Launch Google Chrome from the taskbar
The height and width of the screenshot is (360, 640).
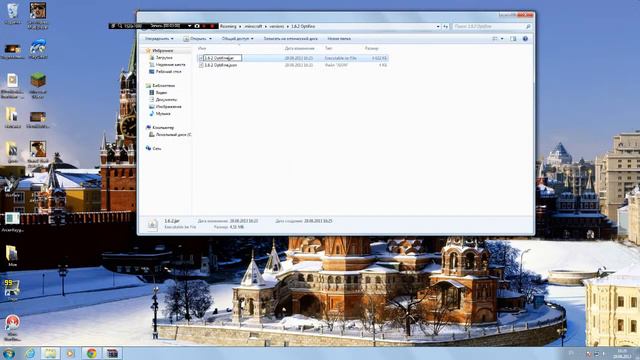[x=91, y=353]
